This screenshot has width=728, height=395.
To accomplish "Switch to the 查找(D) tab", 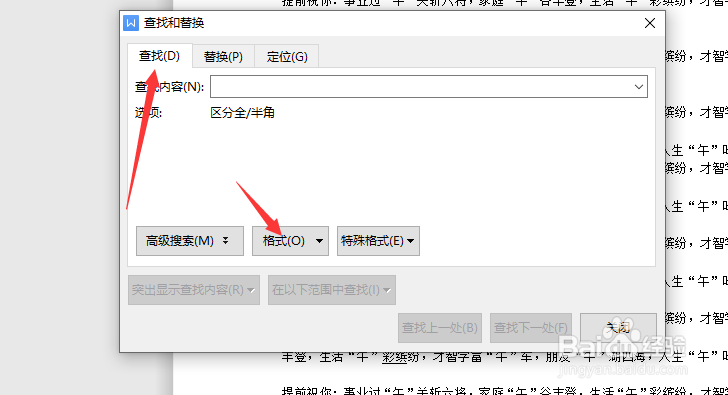I will pyautogui.click(x=159, y=56).
